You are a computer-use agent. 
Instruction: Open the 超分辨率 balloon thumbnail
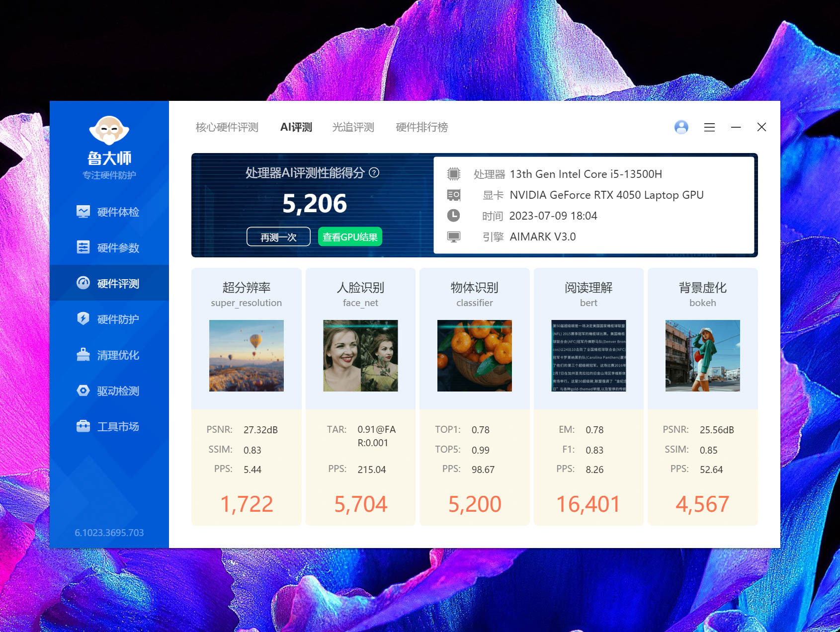point(247,356)
